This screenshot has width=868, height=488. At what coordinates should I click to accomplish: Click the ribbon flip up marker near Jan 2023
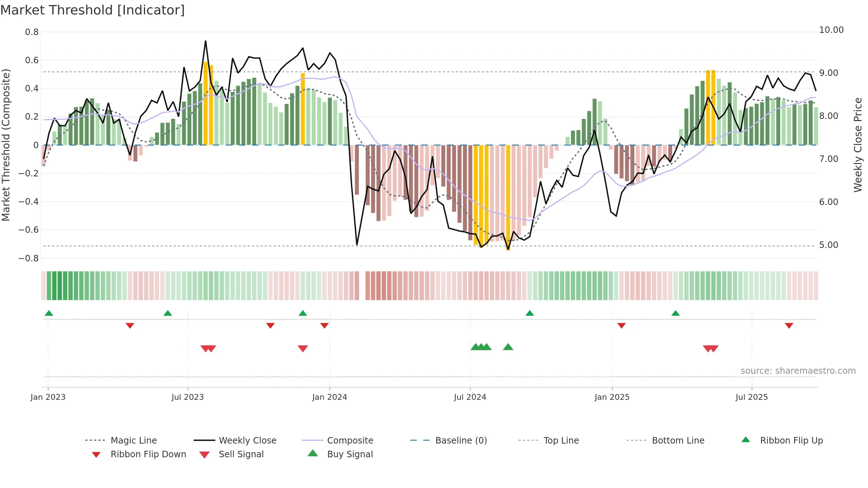[49, 313]
